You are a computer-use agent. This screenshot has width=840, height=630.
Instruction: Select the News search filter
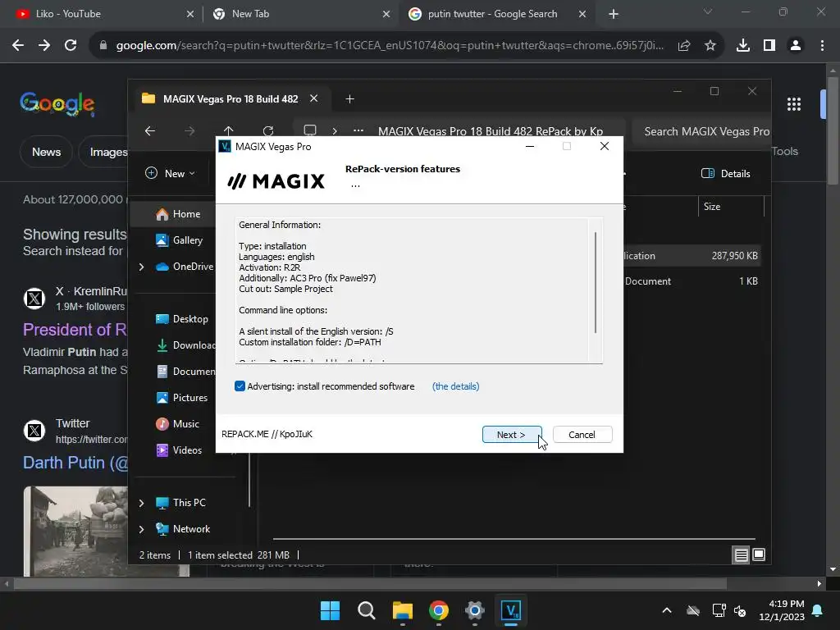point(46,152)
